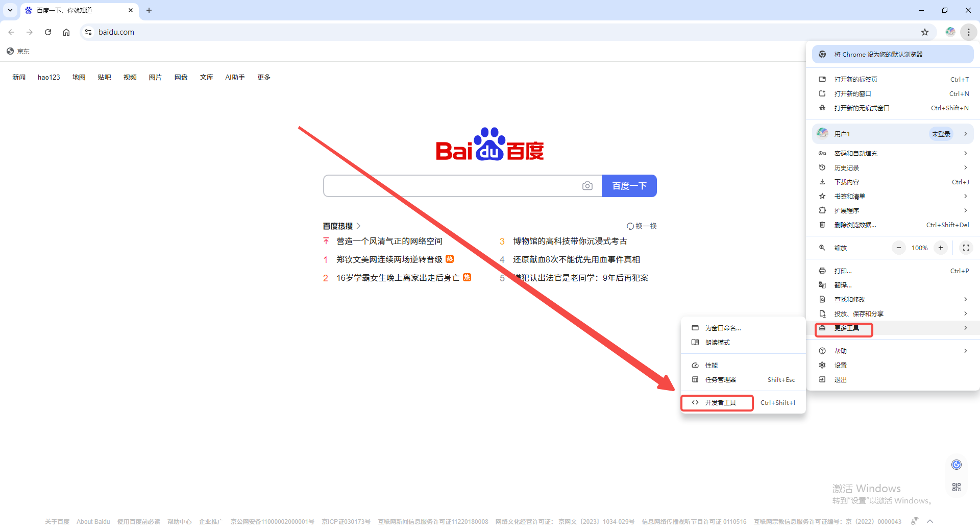This screenshot has height=531, width=980.
Task: Select 翻译 menu item
Action: pos(893,285)
